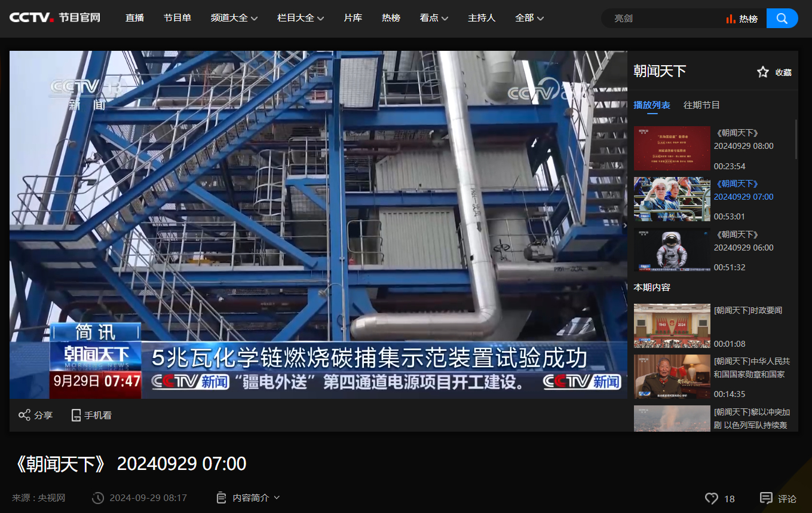Play the 20240929 06:00 astronaut thumbnail episode
The width and height of the screenshot is (812, 513).
click(672, 249)
